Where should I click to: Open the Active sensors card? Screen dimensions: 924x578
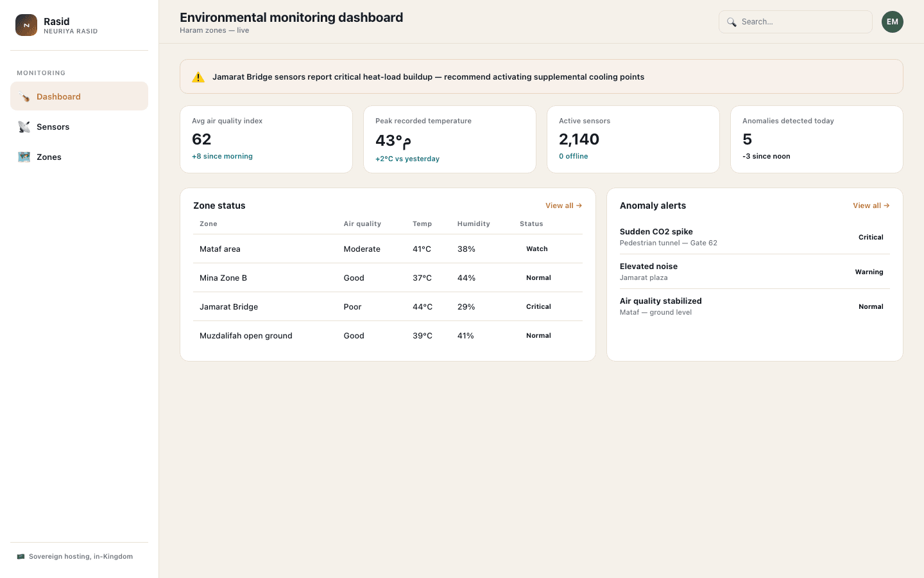pos(633,139)
